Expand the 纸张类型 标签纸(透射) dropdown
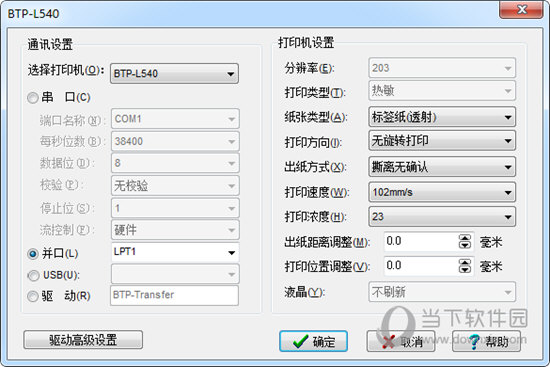Viewport: 550px width, 367px height. pyautogui.click(x=442, y=117)
